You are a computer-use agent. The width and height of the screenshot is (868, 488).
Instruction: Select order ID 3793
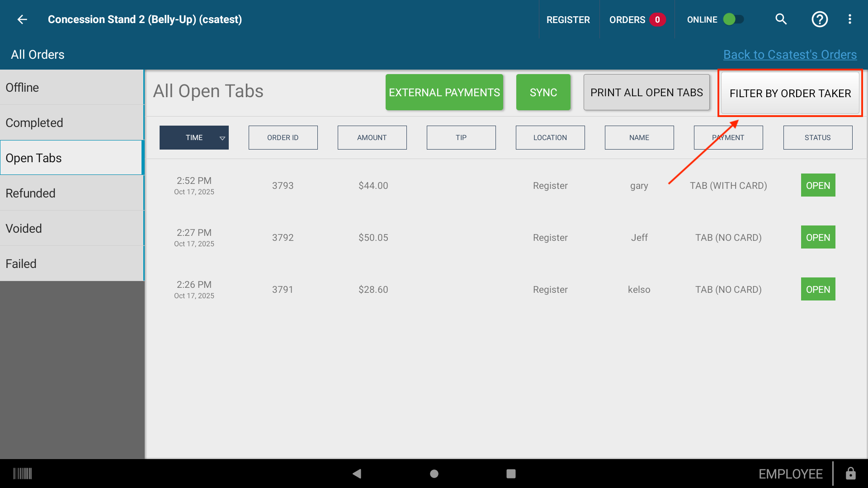click(x=283, y=186)
